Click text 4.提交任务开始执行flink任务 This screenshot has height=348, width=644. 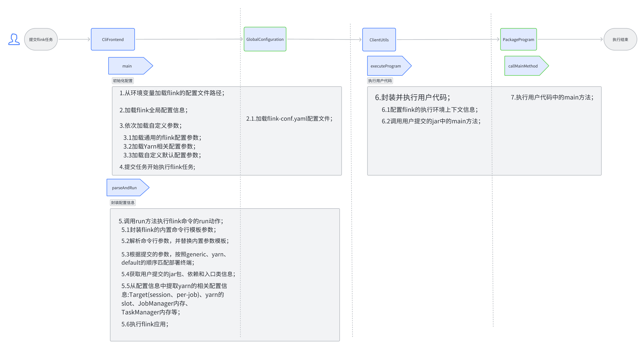[157, 167]
